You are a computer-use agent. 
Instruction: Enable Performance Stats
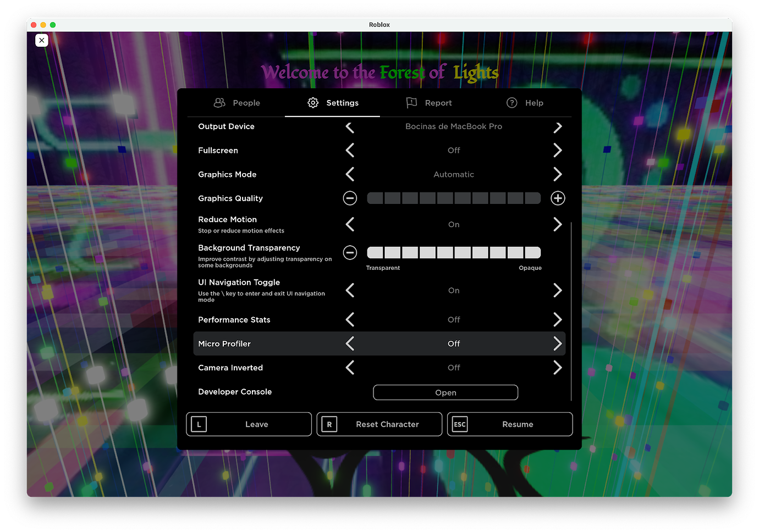(558, 319)
